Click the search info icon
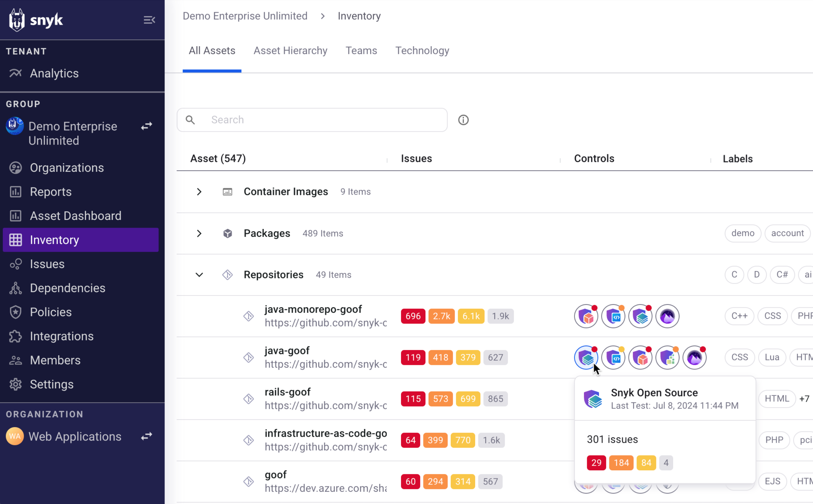813x504 pixels. (463, 120)
